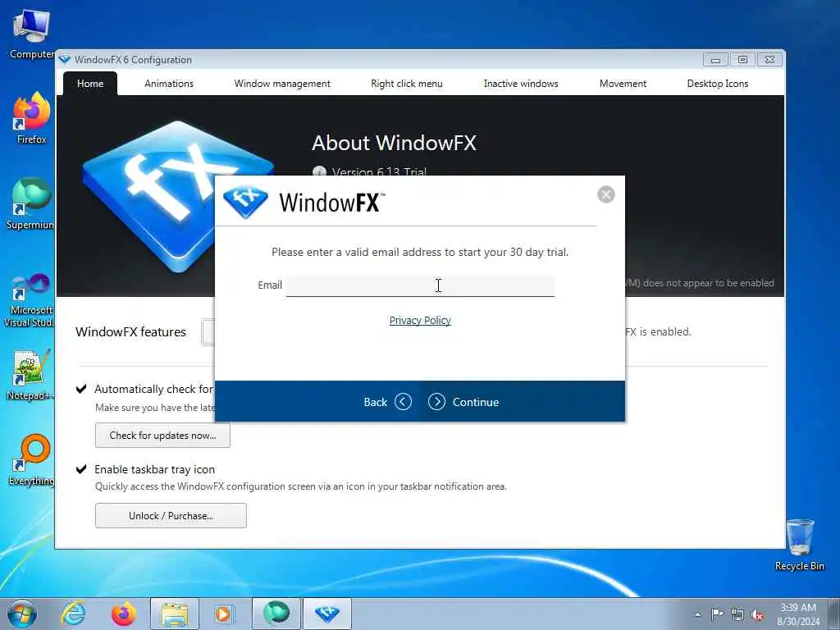Open the Privacy Policy link
Viewport: 840px width, 630px height.
pos(420,321)
